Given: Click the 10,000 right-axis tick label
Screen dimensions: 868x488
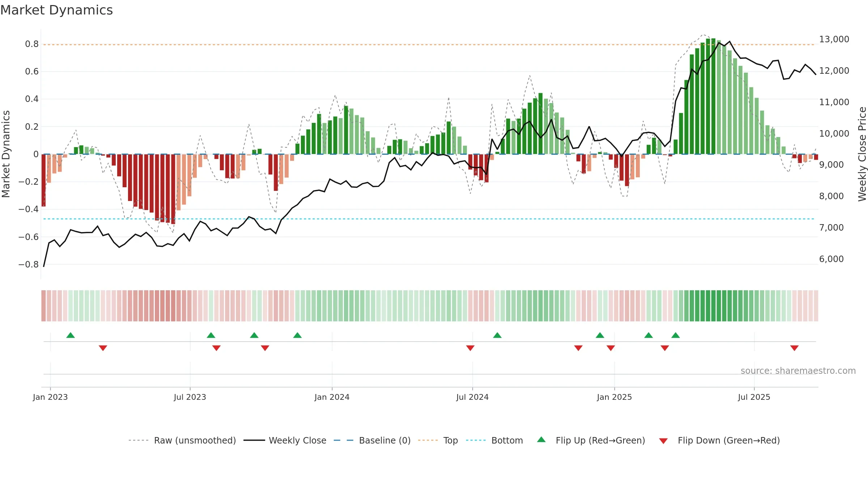Looking at the screenshot, I should (x=834, y=133).
